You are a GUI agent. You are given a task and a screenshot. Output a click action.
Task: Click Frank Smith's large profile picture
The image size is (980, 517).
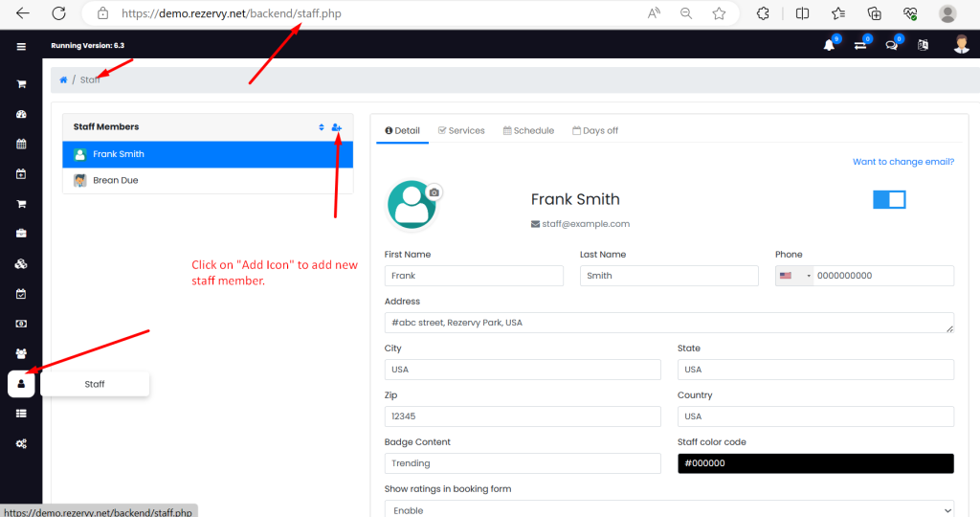(412, 205)
